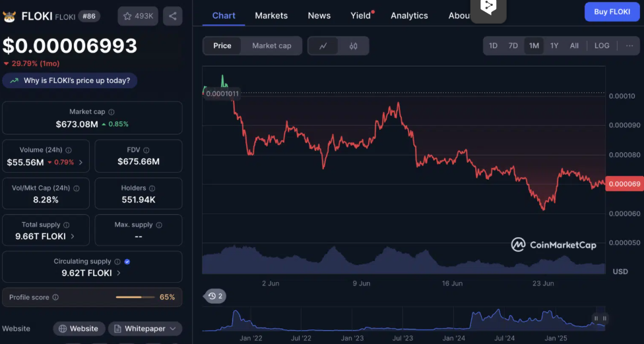The height and width of the screenshot is (344, 644).
Task: Click the current price tag 0.000069
Action: pyautogui.click(x=624, y=184)
